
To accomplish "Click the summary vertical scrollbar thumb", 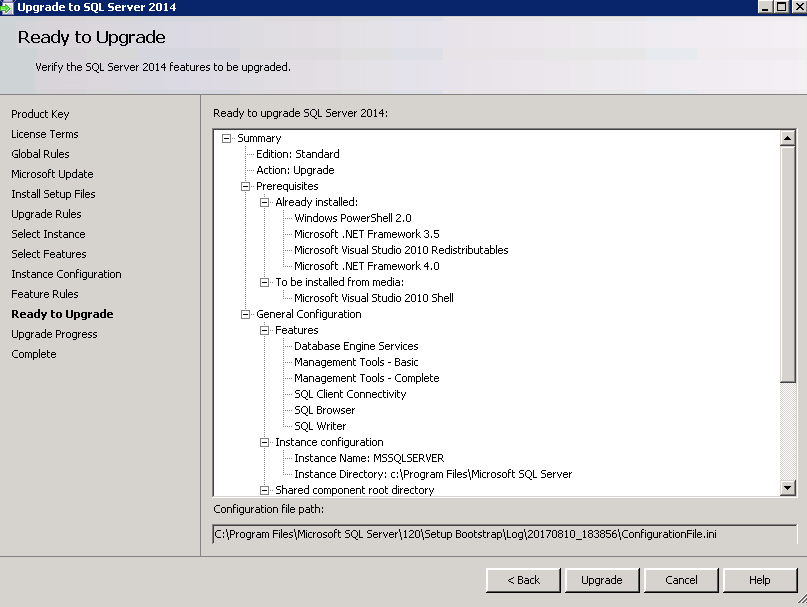I will click(787, 264).
